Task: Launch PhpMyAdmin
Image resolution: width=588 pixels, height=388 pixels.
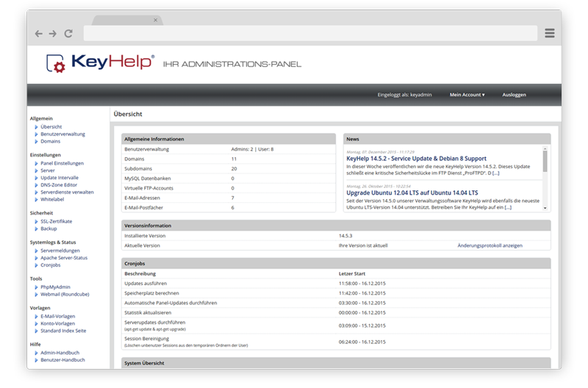Action: pyautogui.click(x=55, y=287)
